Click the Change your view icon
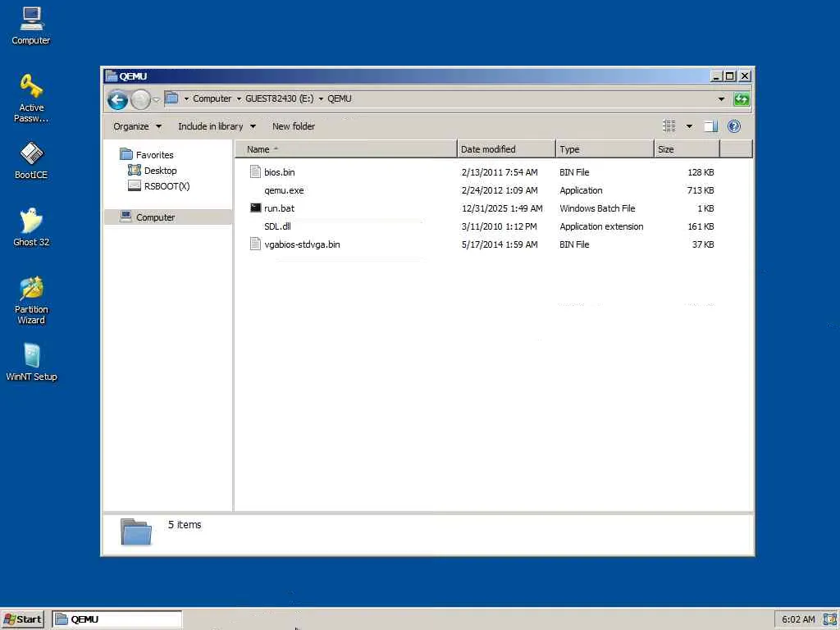The height and width of the screenshot is (630, 840). point(669,126)
